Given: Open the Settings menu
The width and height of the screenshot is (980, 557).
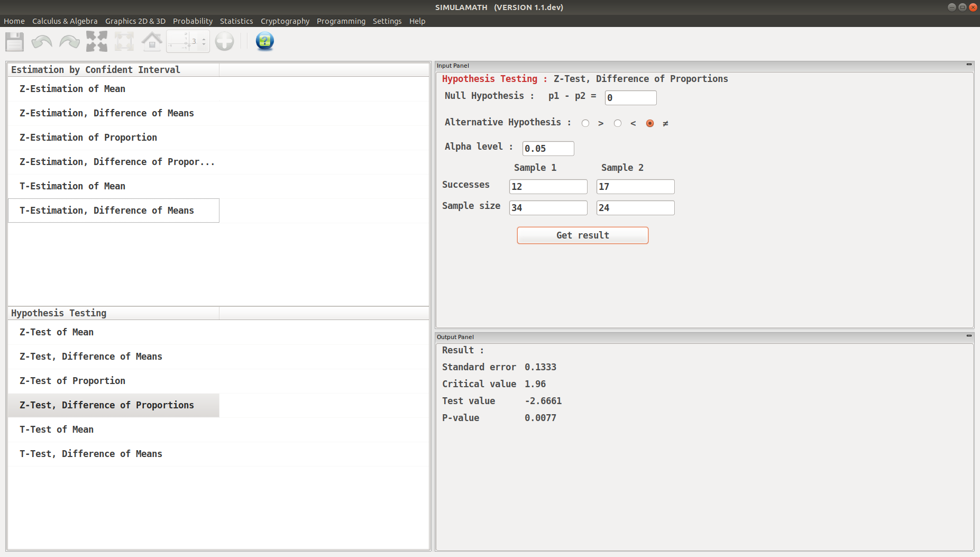Looking at the screenshot, I should click(387, 21).
